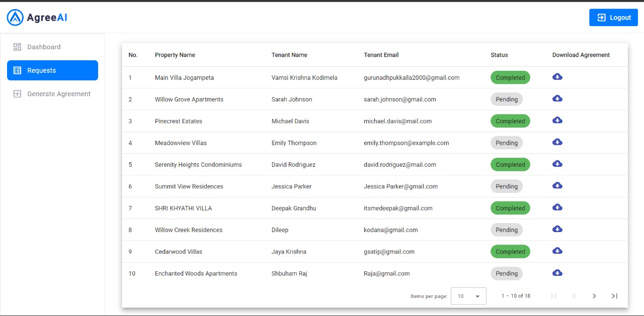Click the No. column header
The width and height of the screenshot is (644, 316).
[x=133, y=55]
